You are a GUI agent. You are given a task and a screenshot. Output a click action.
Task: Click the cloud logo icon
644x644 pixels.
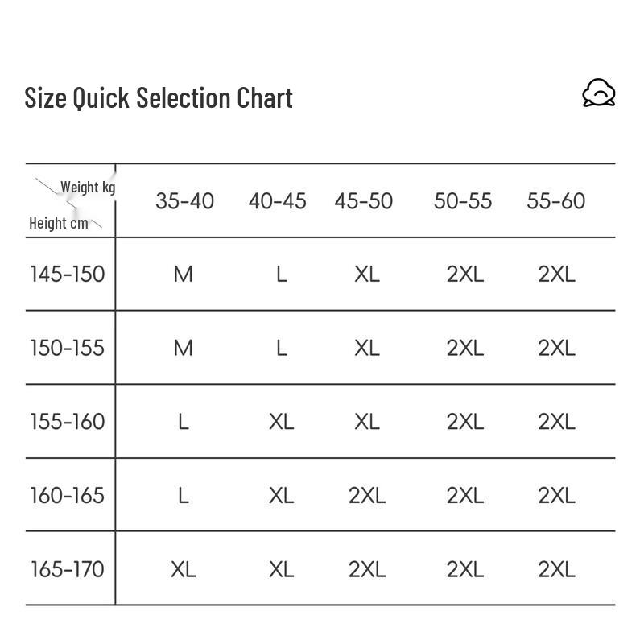coord(599,93)
